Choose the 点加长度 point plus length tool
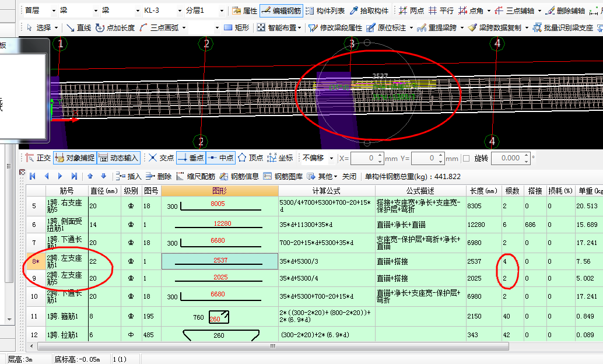 [115, 27]
